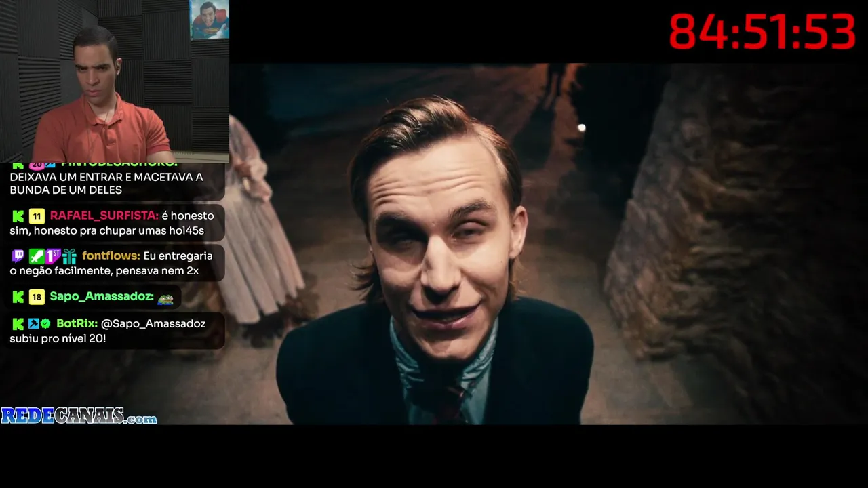Click the gift box badge beside fontflows
Viewport: 868px width, 488px height.
tap(69, 256)
